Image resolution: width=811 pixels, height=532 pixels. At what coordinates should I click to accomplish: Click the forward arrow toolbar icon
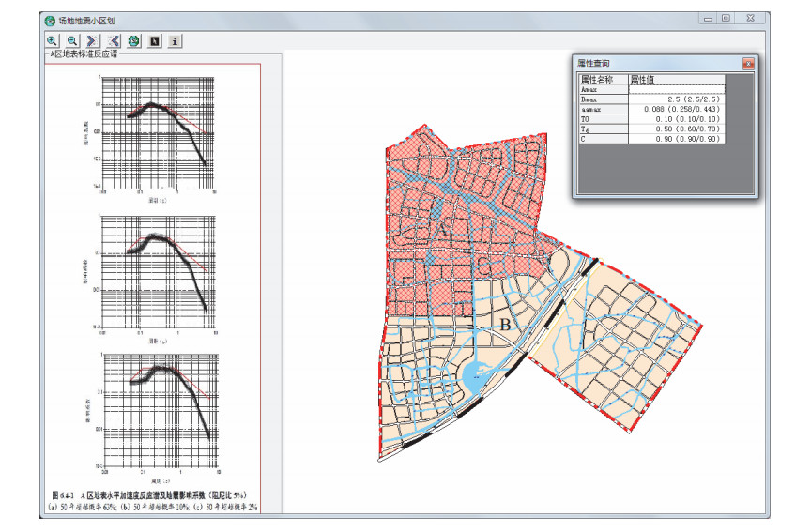click(93, 40)
